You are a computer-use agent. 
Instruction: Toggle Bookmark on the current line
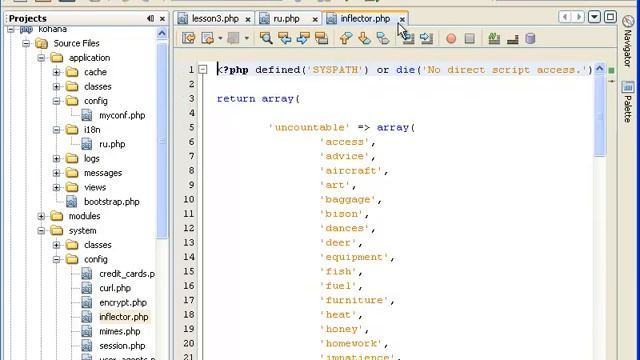coord(383,38)
